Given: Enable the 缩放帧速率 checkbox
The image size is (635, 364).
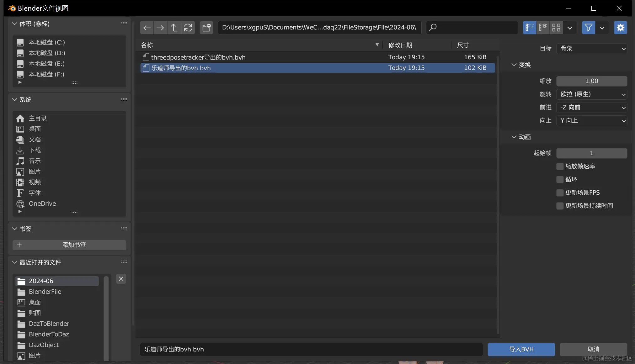Looking at the screenshot, I should (560, 166).
